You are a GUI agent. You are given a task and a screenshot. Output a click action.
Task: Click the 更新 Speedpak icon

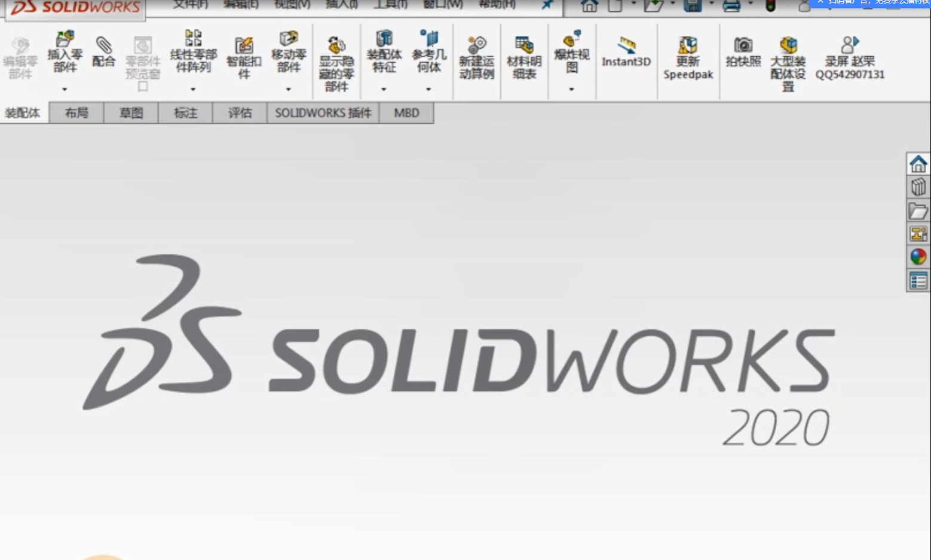(x=688, y=59)
